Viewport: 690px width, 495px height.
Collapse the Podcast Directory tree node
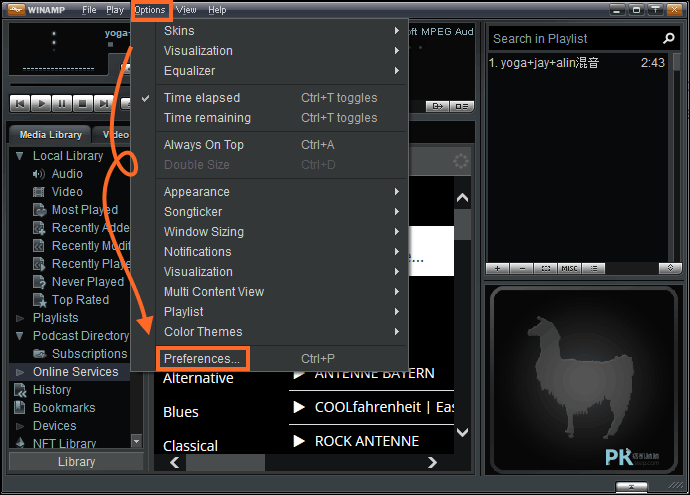pos(19,336)
